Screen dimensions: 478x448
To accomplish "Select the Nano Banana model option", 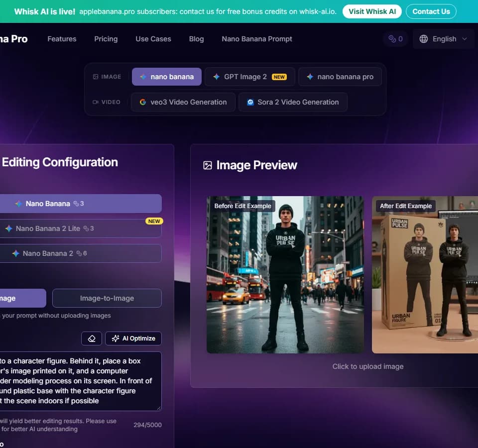I will point(81,204).
